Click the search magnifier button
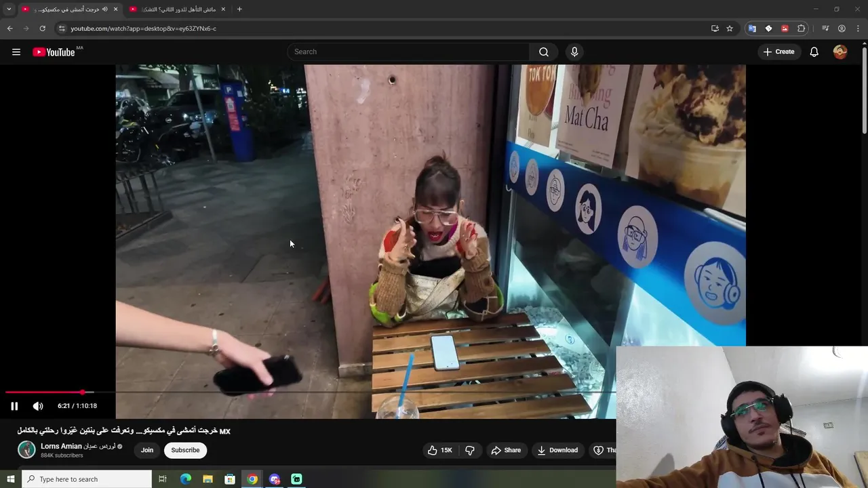The height and width of the screenshot is (488, 868). [x=544, y=52]
